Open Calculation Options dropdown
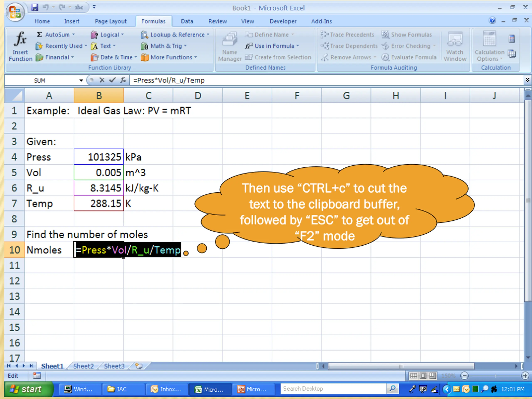This screenshot has height=399, width=532. (489, 46)
